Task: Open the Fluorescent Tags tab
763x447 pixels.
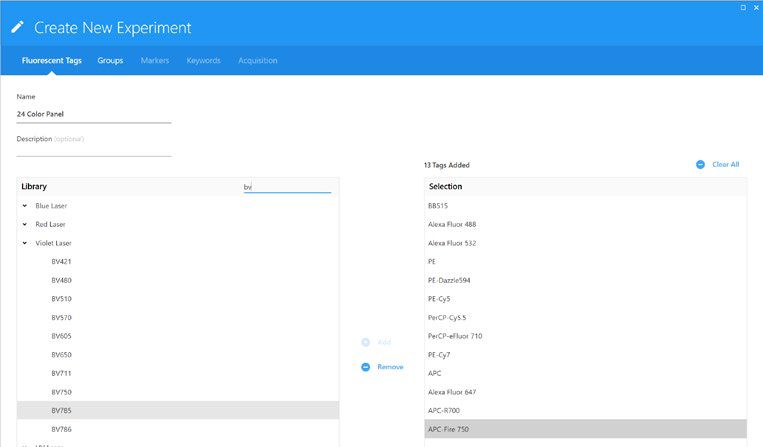Action: (52, 61)
